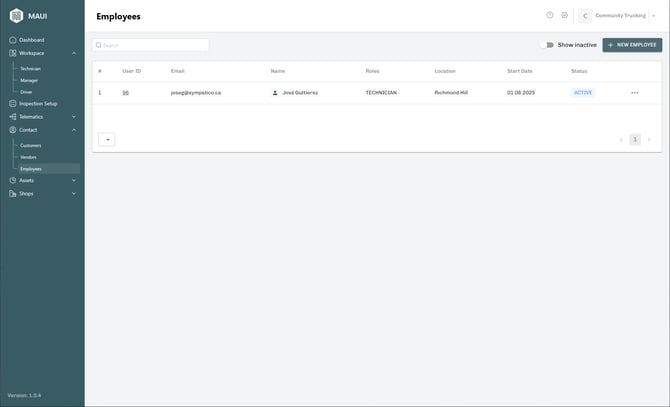Click the Employees page heading
The width and height of the screenshot is (670, 407).
point(118,16)
